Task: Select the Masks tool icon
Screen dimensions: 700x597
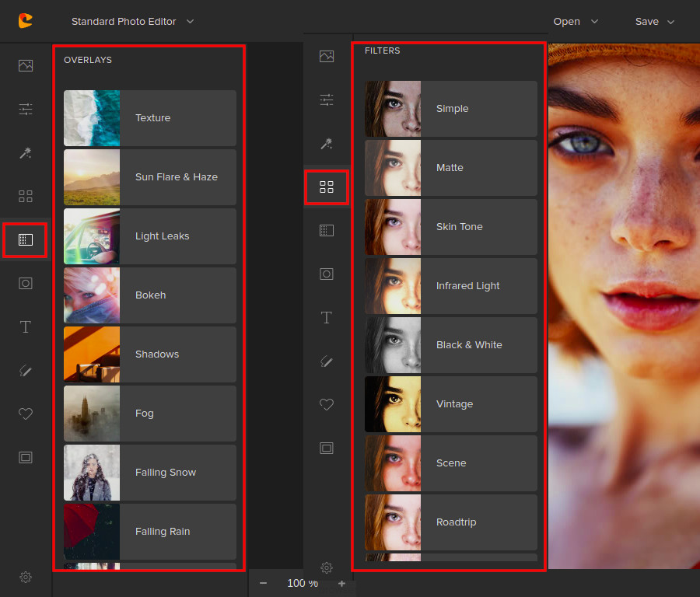Action: click(x=26, y=284)
